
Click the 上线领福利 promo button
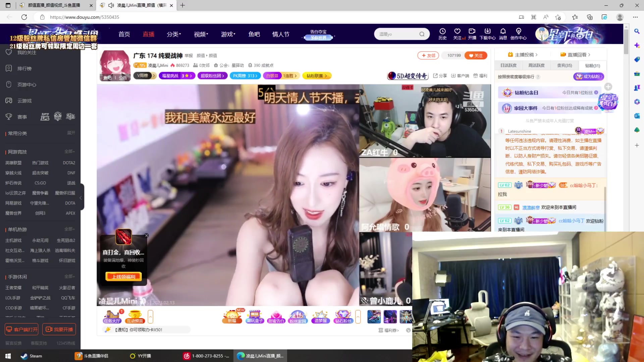[x=123, y=277]
